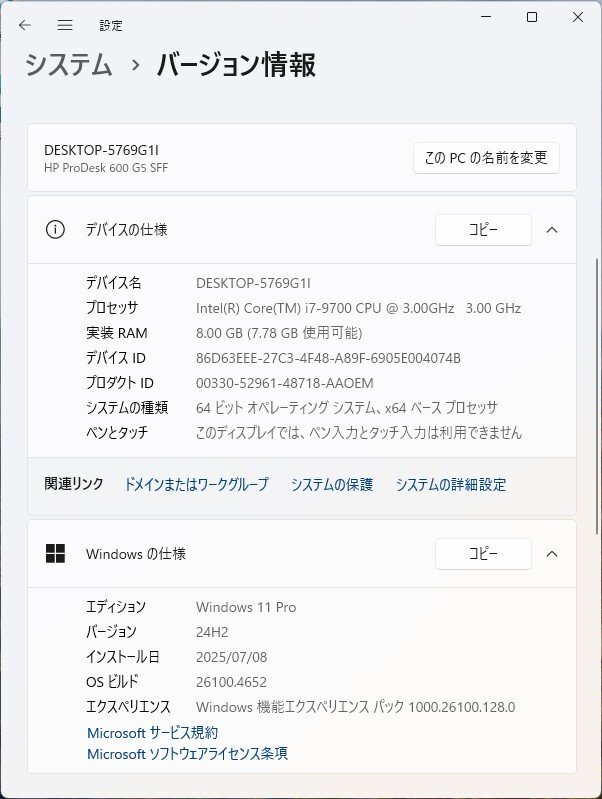602x799 pixels.
Task: Click the Windows logo beside Windows の仕様
Action: (55, 553)
